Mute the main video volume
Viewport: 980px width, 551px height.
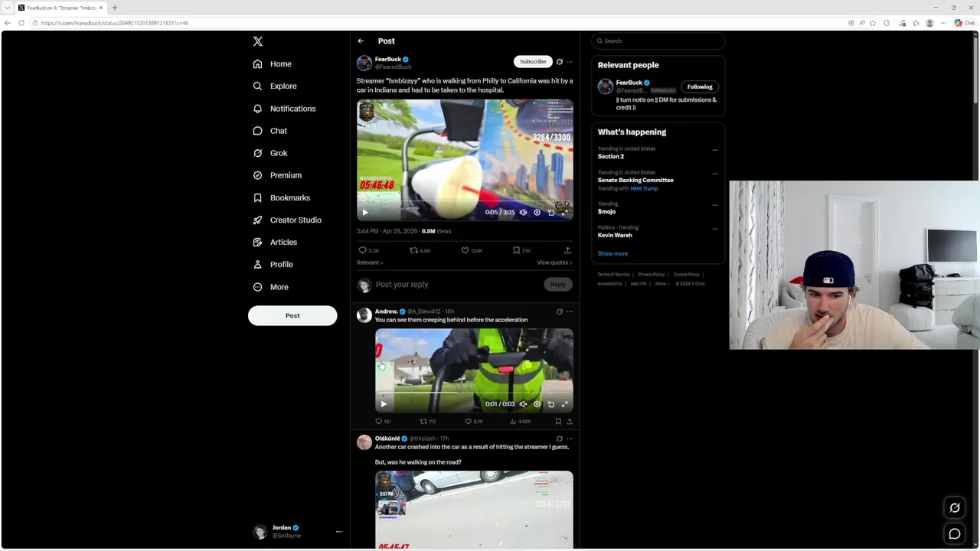[523, 212]
